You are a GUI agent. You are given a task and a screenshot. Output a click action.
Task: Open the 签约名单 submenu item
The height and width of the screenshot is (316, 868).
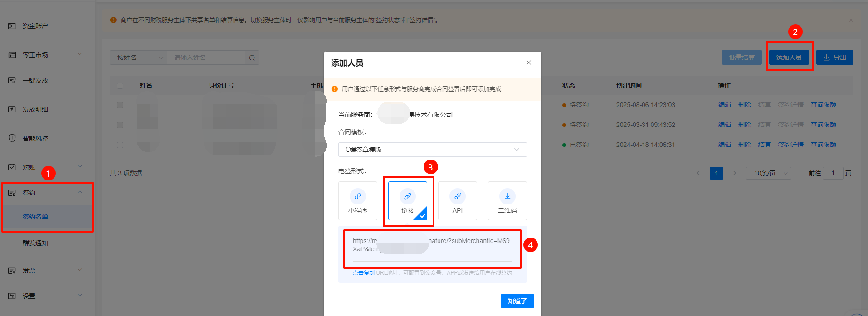coord(35,217)
